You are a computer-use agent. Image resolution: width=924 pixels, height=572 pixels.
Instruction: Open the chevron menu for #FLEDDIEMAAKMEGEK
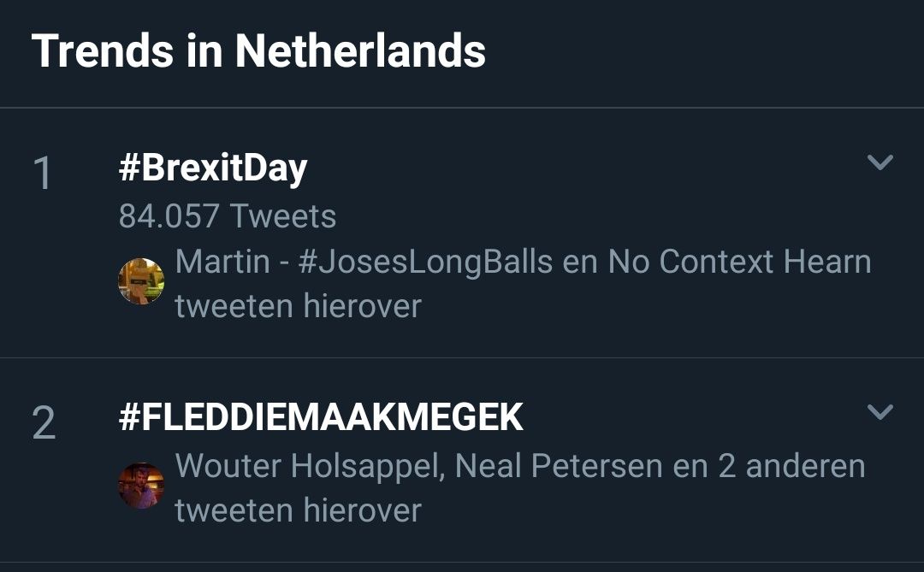pyautogui.click(x=880, y=413)
